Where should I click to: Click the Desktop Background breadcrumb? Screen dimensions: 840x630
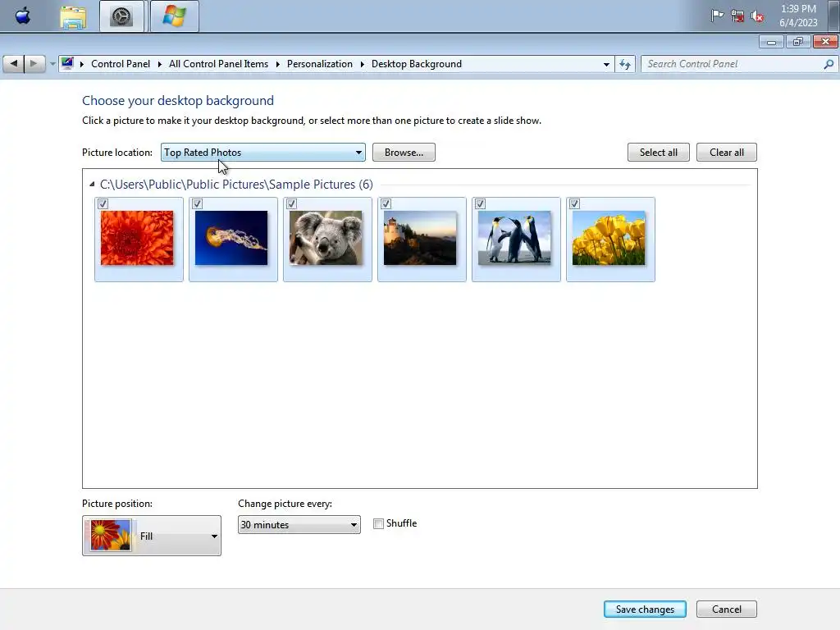(416, 64)
